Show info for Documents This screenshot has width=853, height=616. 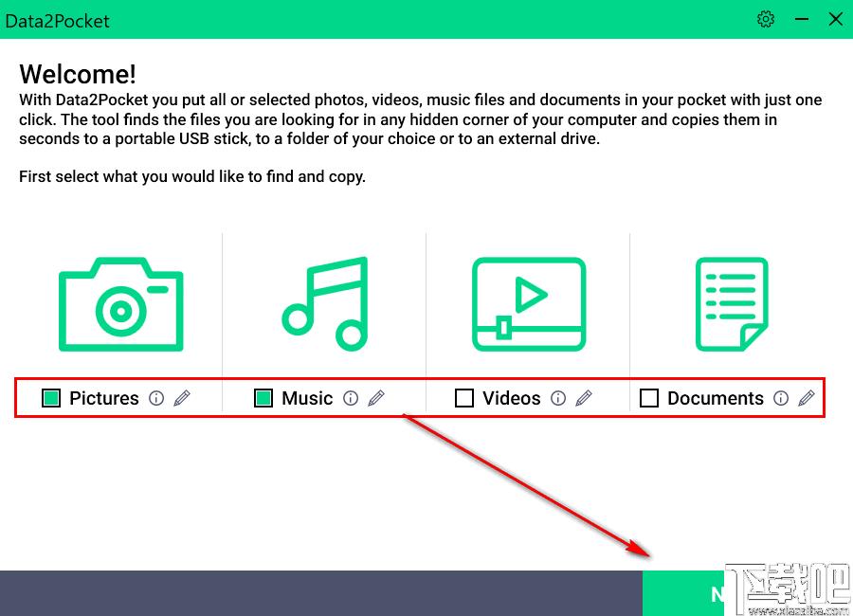tap(781, 398)
